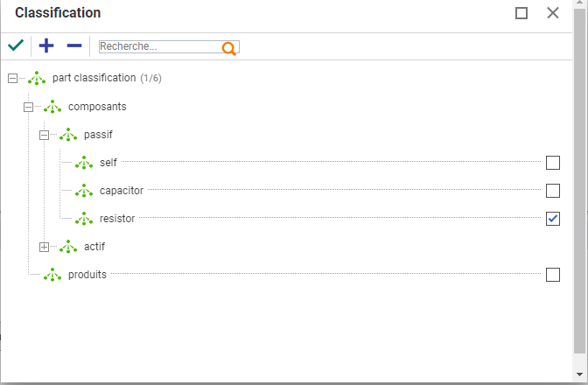The image size is (588, 385).
Task: Collapse the composants branch
Action: 28,107
